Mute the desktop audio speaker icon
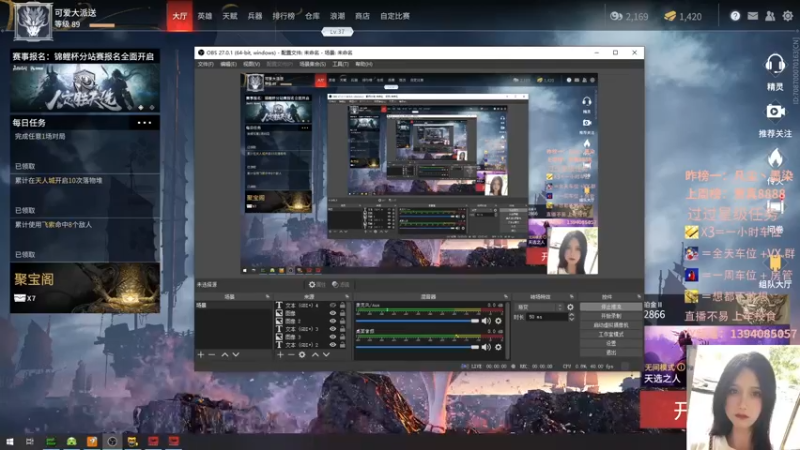800x450 pixels. coord(486,347)
